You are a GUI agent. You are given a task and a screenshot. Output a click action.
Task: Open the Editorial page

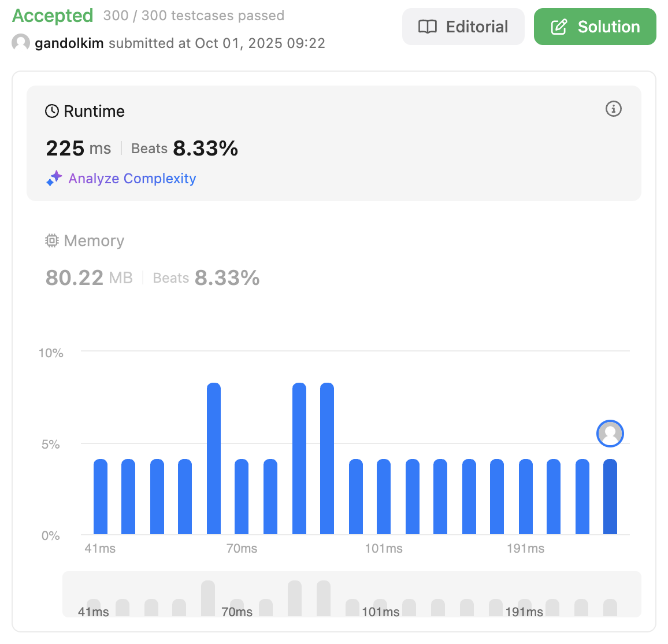click(463, 27)
